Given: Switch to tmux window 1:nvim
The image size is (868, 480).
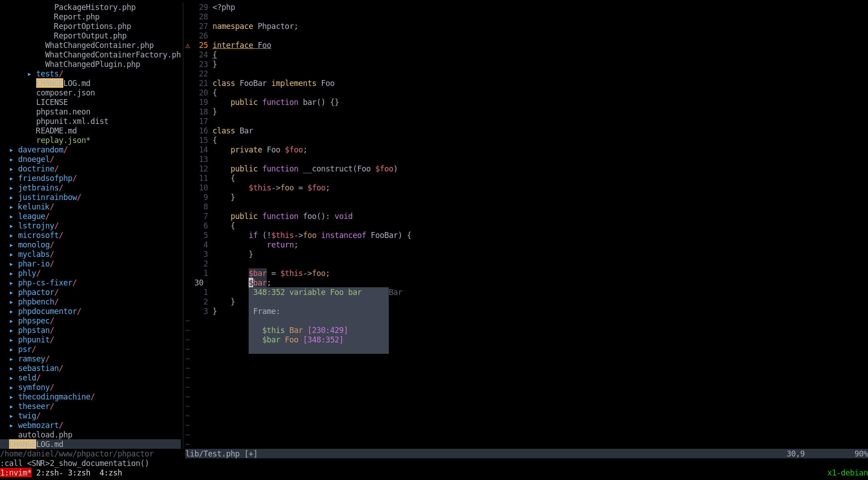Looking at the screenshot, I should 16,473.
